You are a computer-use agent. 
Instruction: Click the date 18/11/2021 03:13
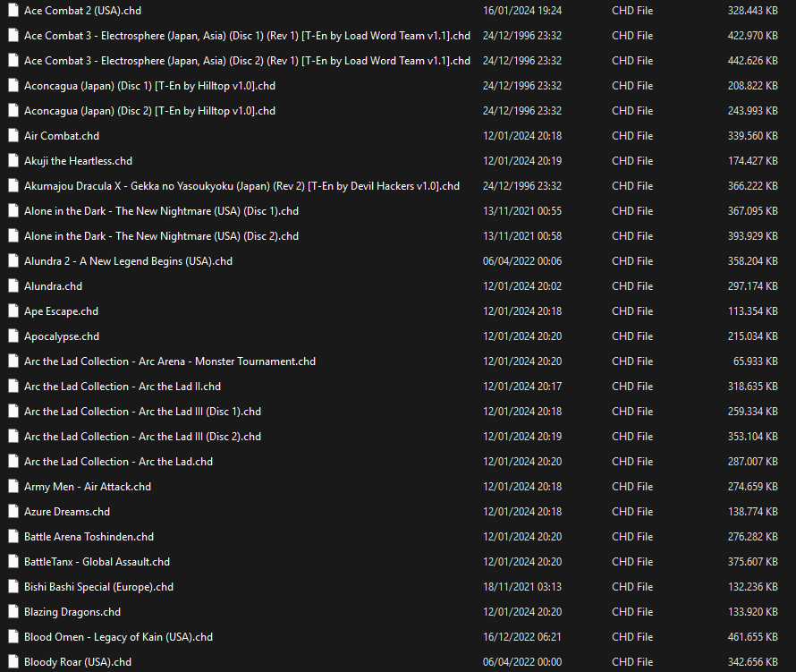521,587
